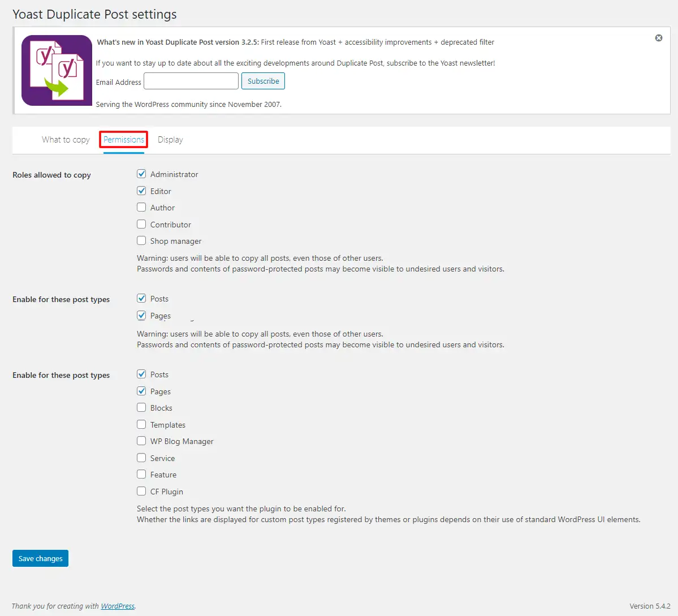Click the Version 5.4.2 footer text
The image size is (678, 616).
650,606
